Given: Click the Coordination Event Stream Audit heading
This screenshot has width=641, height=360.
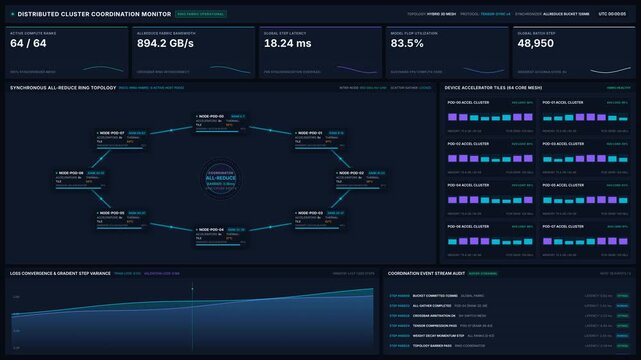Looking at the screenshot, I should (426, 273).
